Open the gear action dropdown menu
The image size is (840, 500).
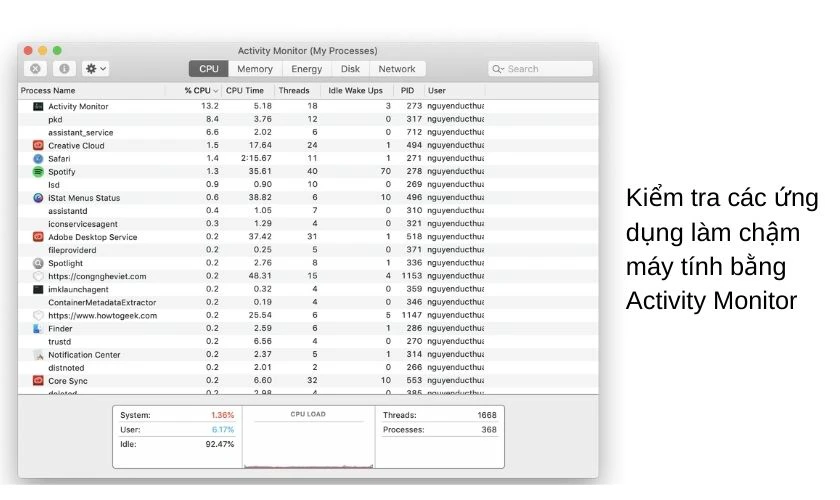(x=96, y=69)
